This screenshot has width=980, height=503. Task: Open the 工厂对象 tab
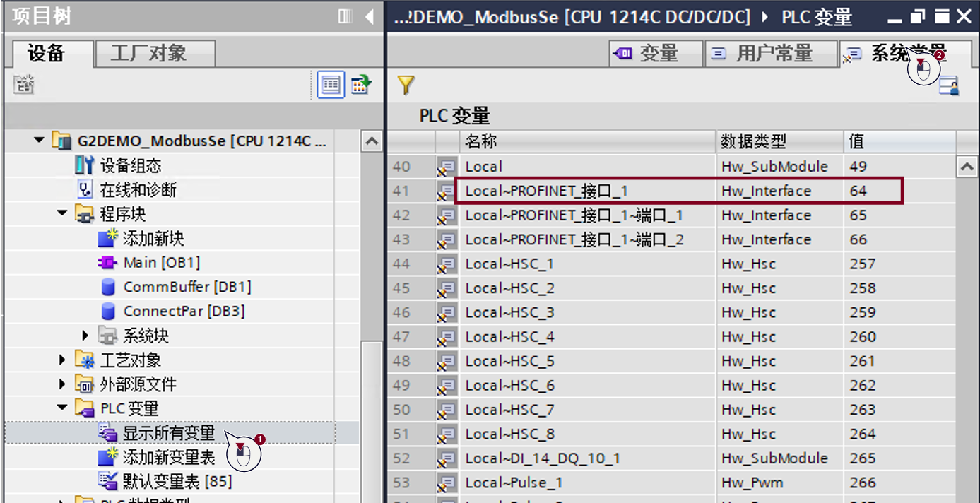click(x=154, y=54)
